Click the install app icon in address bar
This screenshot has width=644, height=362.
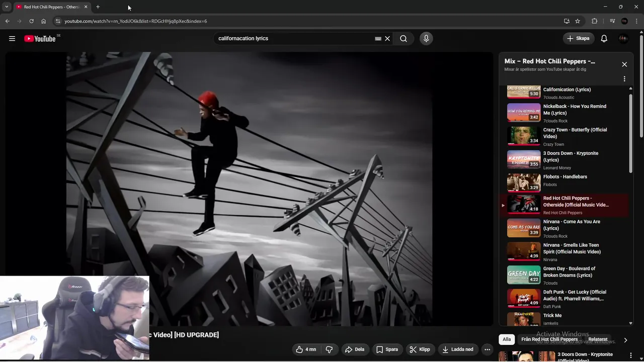coord(567,21)
